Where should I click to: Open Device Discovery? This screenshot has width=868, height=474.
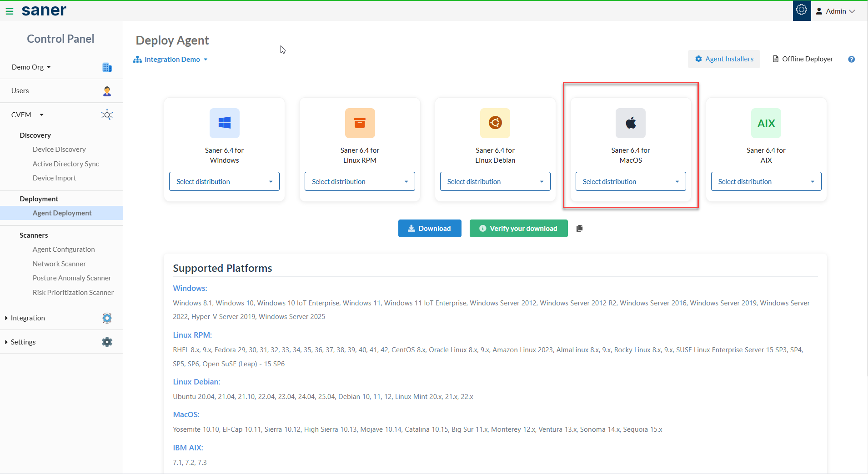pos(59,150)
